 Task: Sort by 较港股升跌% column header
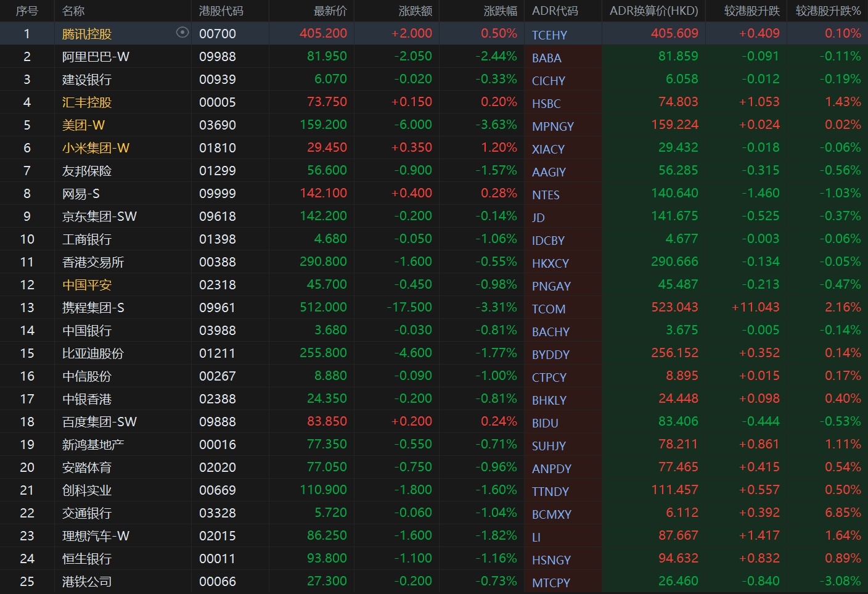point(828,11)
